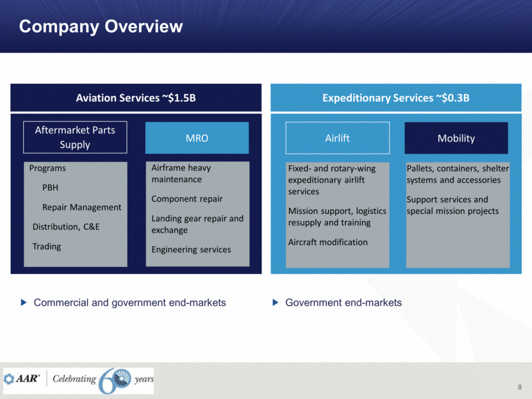Screen dimensions: 532x399
Task: Click Support services and special mission projects
Action: point(452,206)
